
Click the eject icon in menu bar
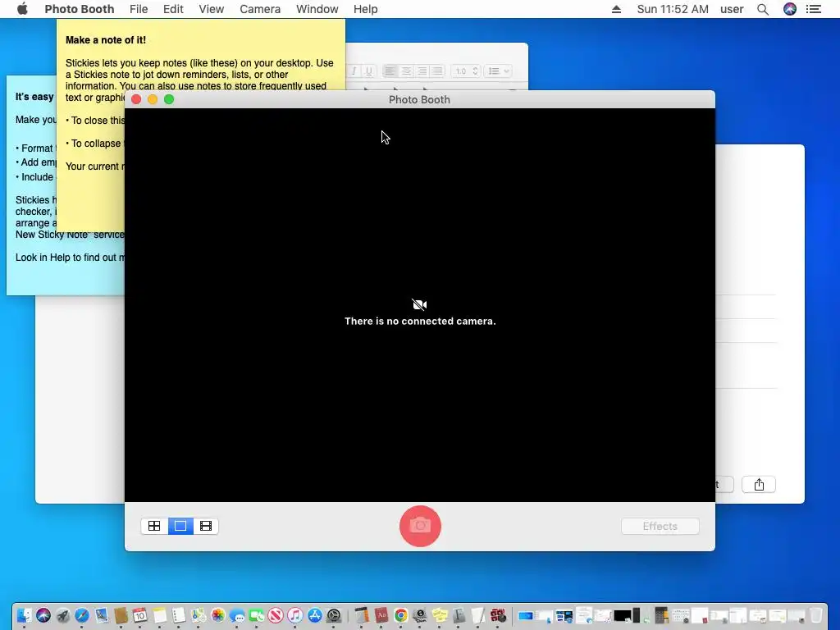(x=617, y=9)
